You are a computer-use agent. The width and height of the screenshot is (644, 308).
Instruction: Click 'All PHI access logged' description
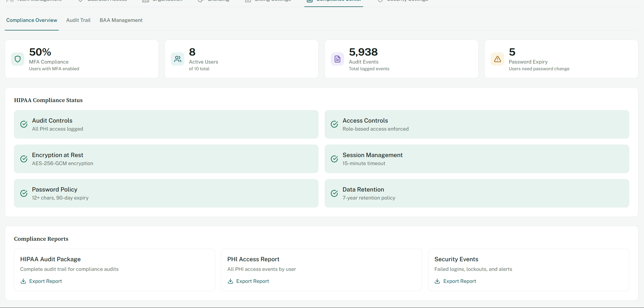pos(57,129)
